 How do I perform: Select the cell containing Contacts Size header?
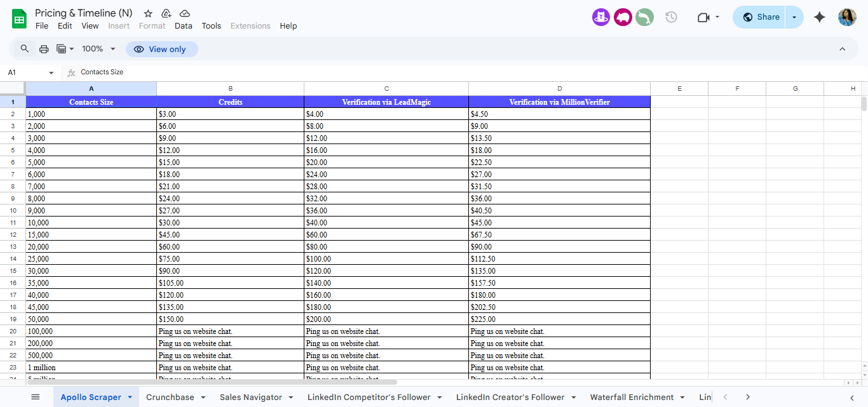point(91,102)
